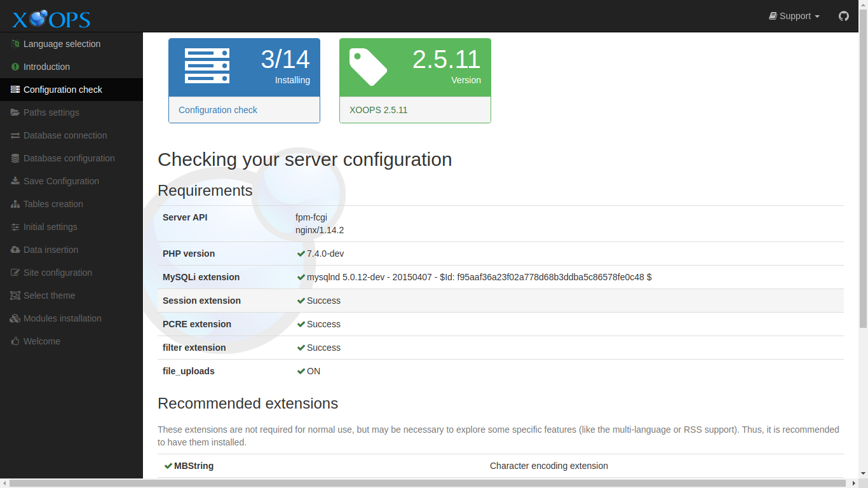Viewport: 868px width, 488px height.
Task: Open the GitHub repository icon
Action: 843,16
